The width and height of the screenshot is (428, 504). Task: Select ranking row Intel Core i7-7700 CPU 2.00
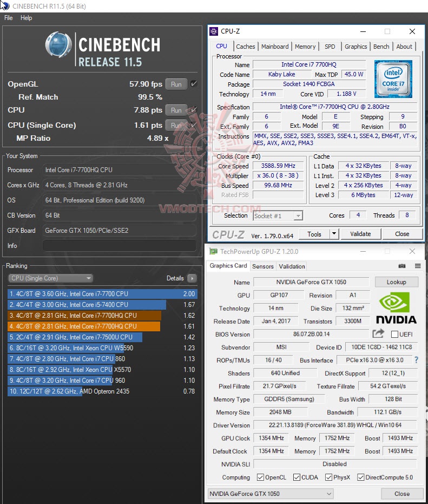pyautogui.click(x=102, y=294)
